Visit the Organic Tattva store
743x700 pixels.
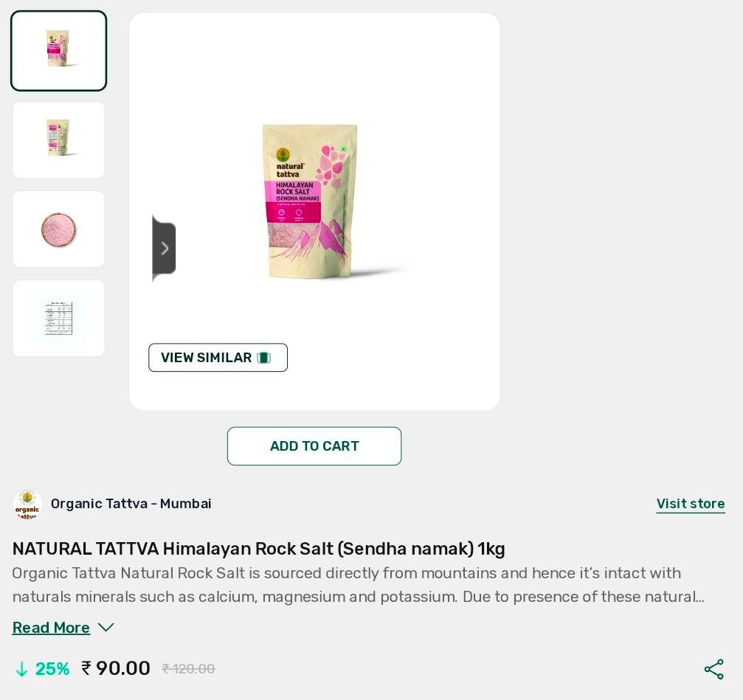pyautogui.click(x=691, y=504)
